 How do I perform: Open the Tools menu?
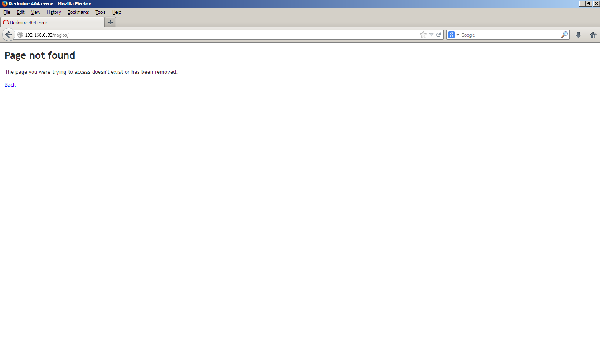[x=100, y=12]
